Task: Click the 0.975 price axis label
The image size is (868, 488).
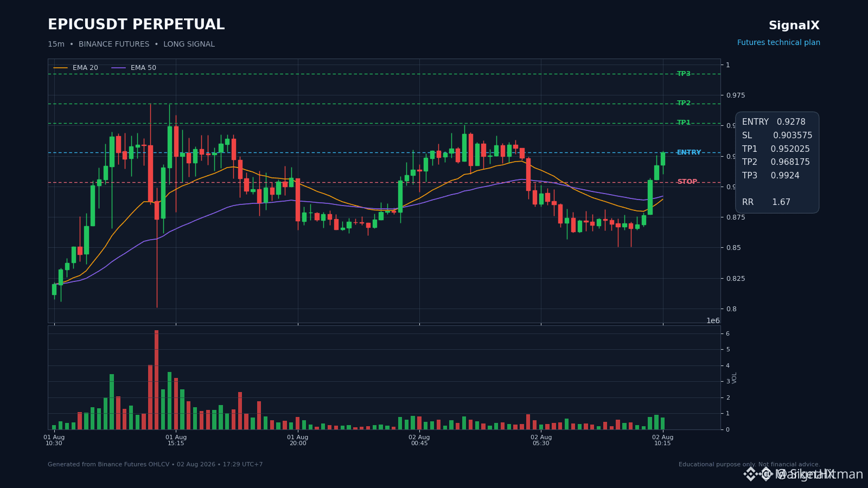Action: tap(736, 95)
